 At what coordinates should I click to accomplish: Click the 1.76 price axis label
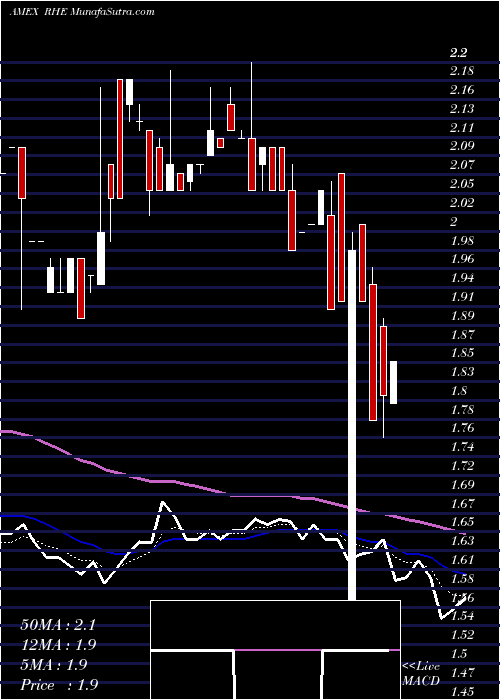462,428
